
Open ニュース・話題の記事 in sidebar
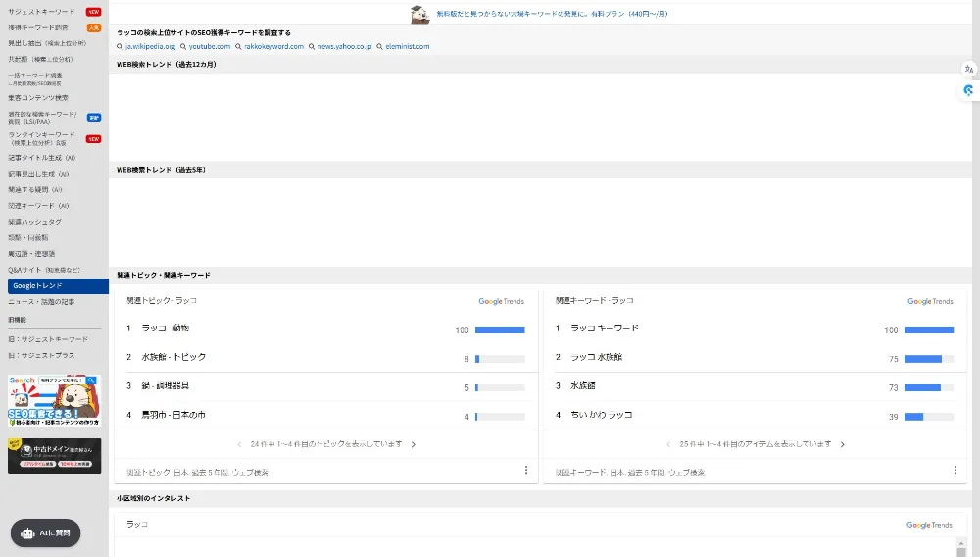coord(41,302)
